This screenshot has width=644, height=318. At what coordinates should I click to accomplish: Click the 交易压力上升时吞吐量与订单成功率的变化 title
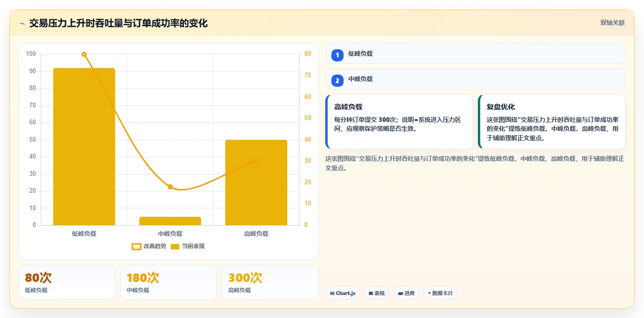[118, 23]
